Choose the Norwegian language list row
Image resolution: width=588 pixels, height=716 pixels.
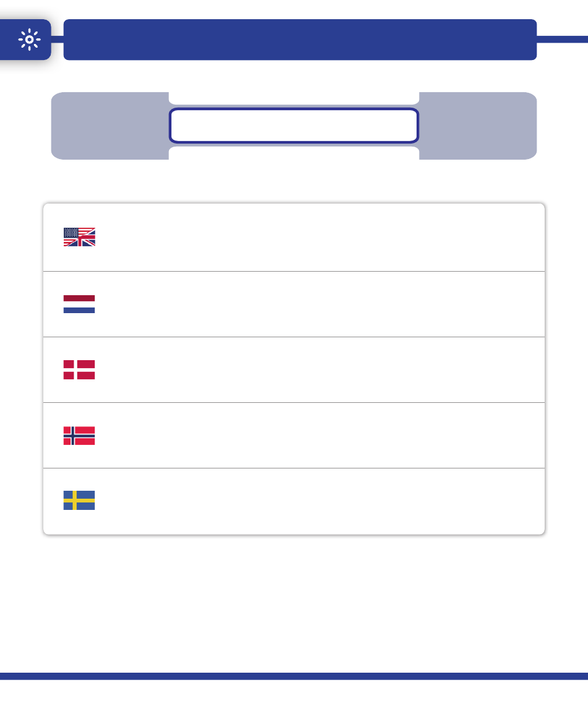pos(294,436)
